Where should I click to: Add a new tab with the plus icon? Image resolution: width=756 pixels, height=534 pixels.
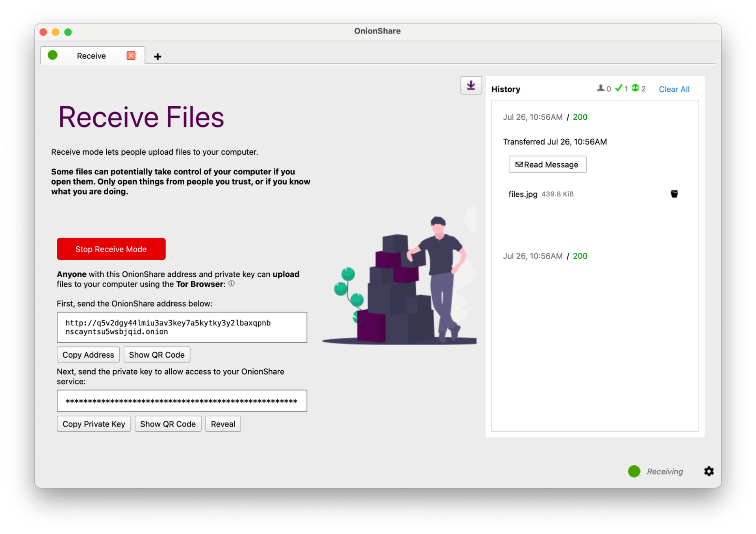(157, 56)
